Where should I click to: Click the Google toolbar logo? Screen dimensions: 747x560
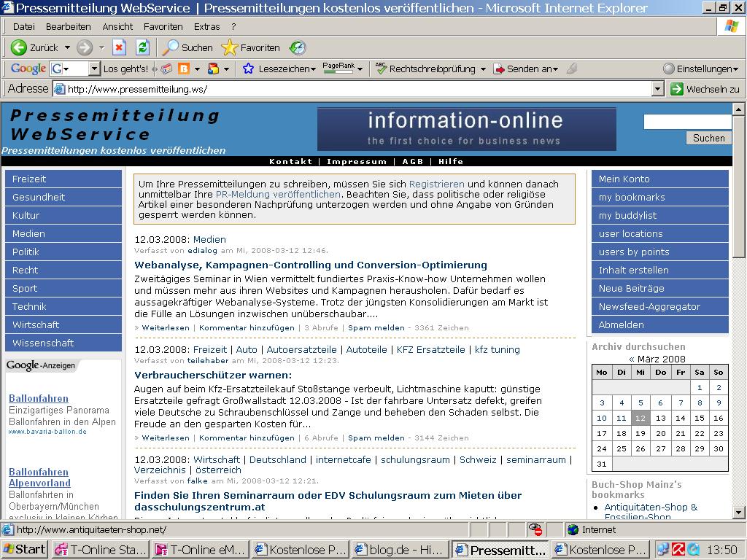[x=28, y=69]
